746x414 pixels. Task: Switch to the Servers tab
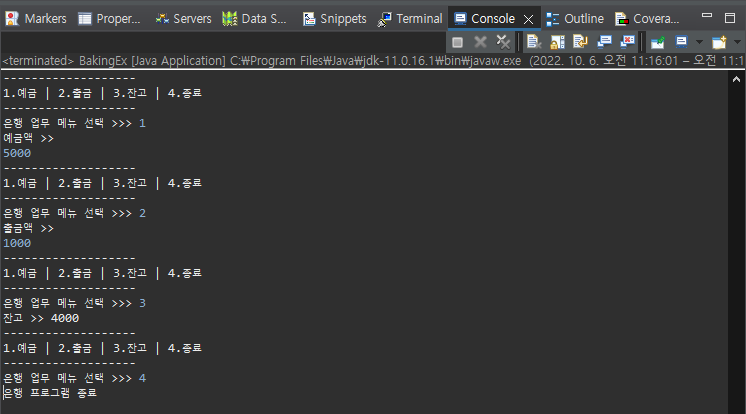click(x=183, y=19)
